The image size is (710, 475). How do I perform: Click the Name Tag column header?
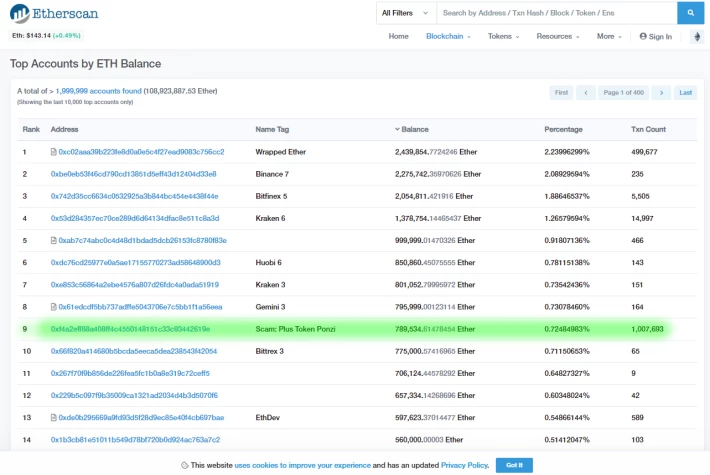pos(272,130)
